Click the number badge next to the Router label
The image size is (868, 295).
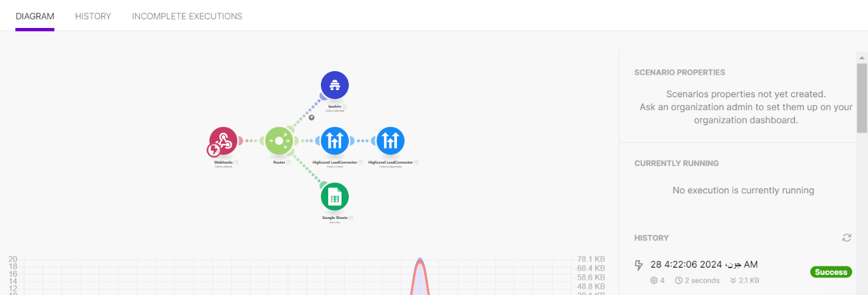pyautogui.click(x=288, y=162)
